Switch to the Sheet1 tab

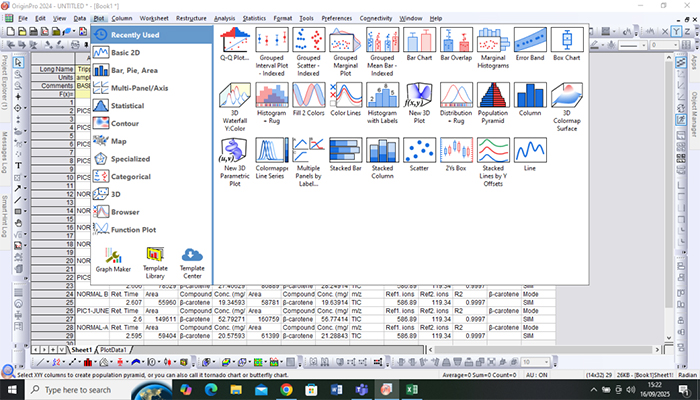point(82,350)
